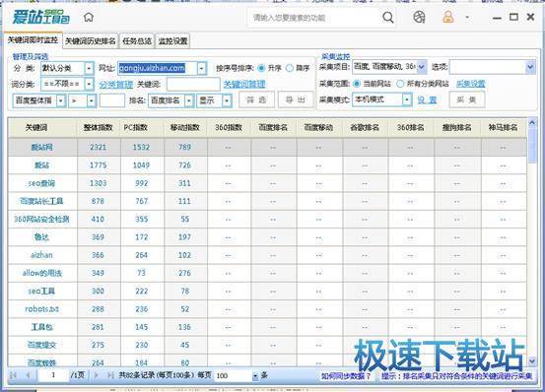This screenshot has width=545, height=392.
Task: Click the 采集 collect button
Action: pyautogui.click(x=467, y=100)
